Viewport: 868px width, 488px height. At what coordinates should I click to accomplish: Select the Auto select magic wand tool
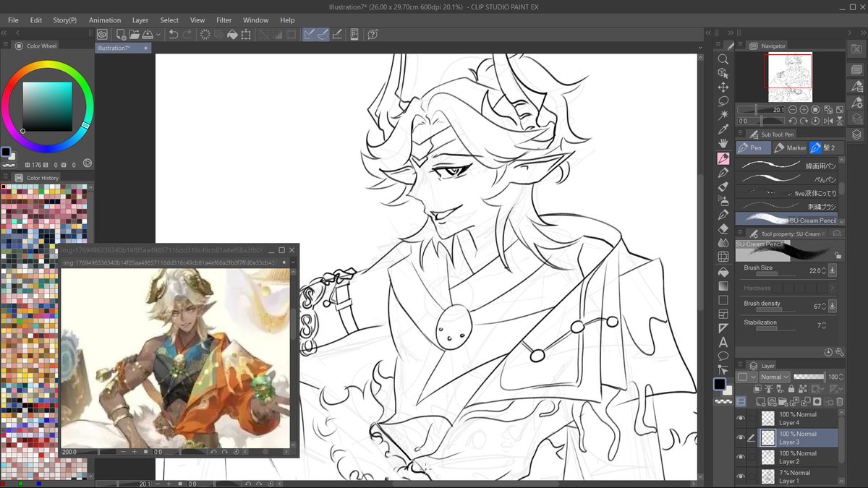[x=723, y=116]
